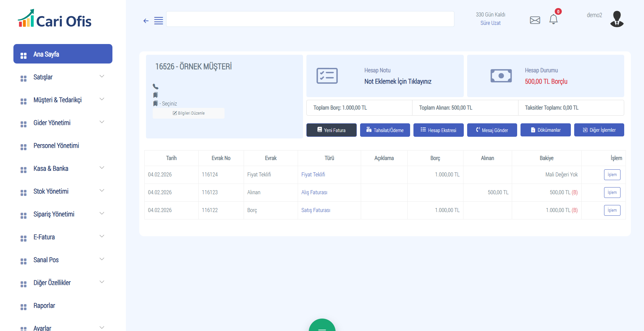Open the Raporlar menu item
Image resolution: width=644 pixels, height=331 pixels.
[44, 306]
